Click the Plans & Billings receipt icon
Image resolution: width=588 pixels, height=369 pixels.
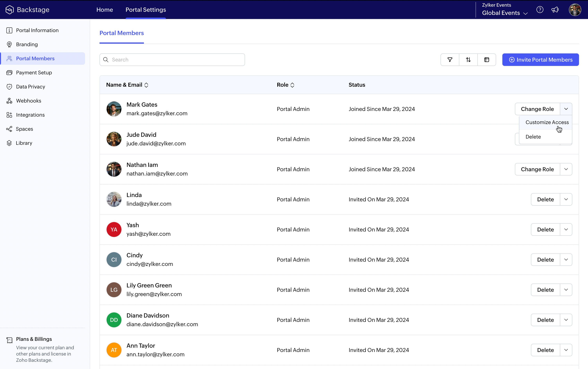click(10, 340)
